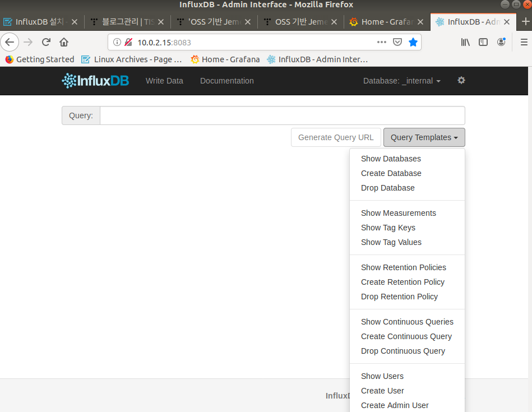This screenshot has height=412, width=532.
Task: Open Documentation in InfluxDB navbar
Action: [x=227, y=81]
